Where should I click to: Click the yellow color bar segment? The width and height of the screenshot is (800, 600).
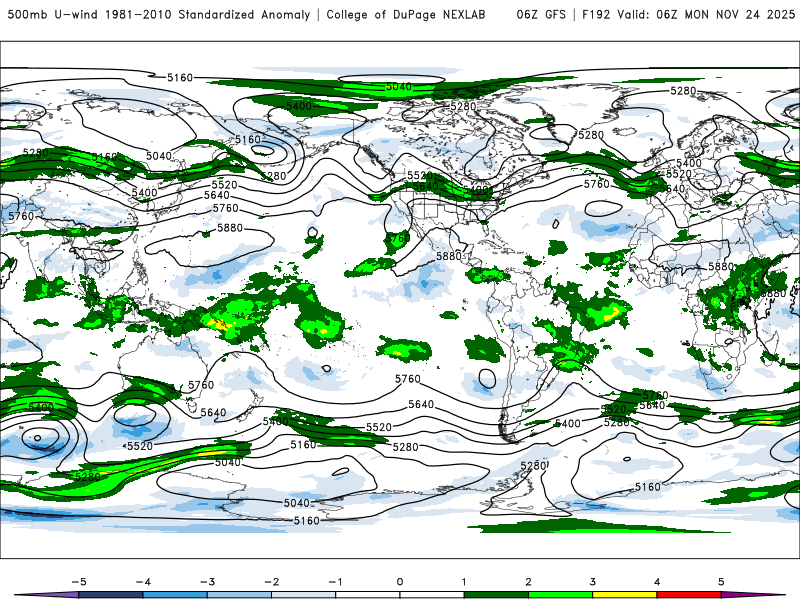click(625, 595)
